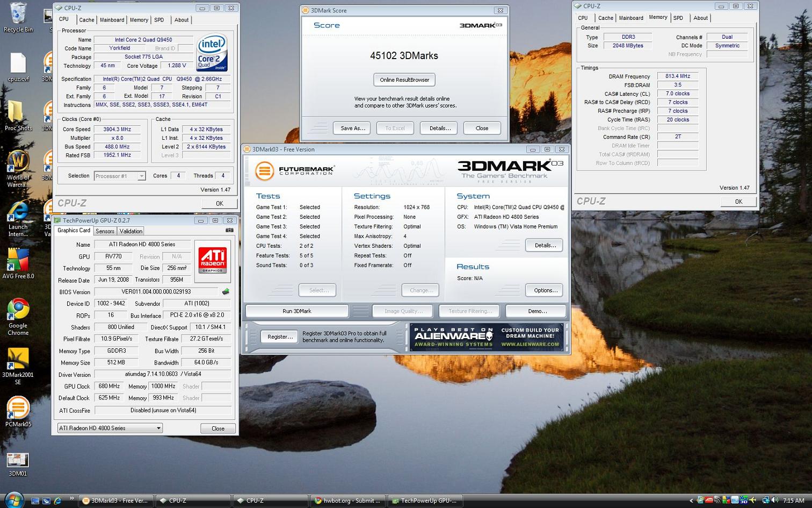The height and width of the screenshot is (508, 812).
Task: Open the Recycle Bin desktop icon
Action: pyautogui.click(x=18, y=18)
